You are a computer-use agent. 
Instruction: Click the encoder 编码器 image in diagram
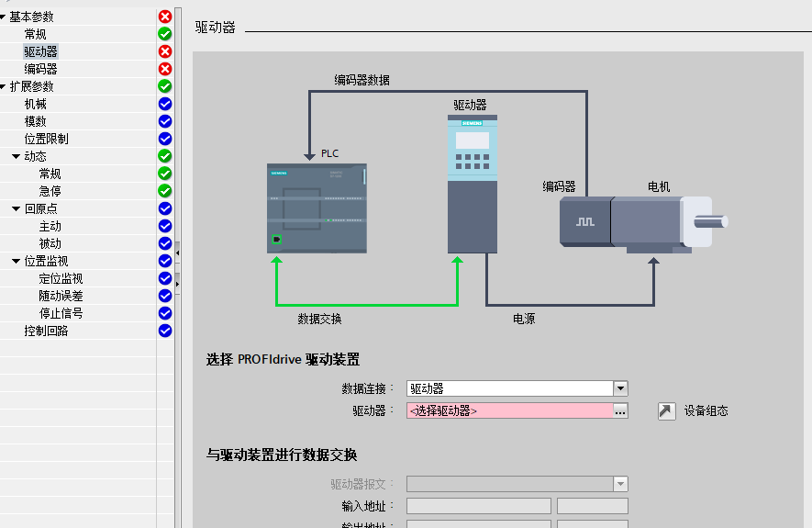(585, 221)
